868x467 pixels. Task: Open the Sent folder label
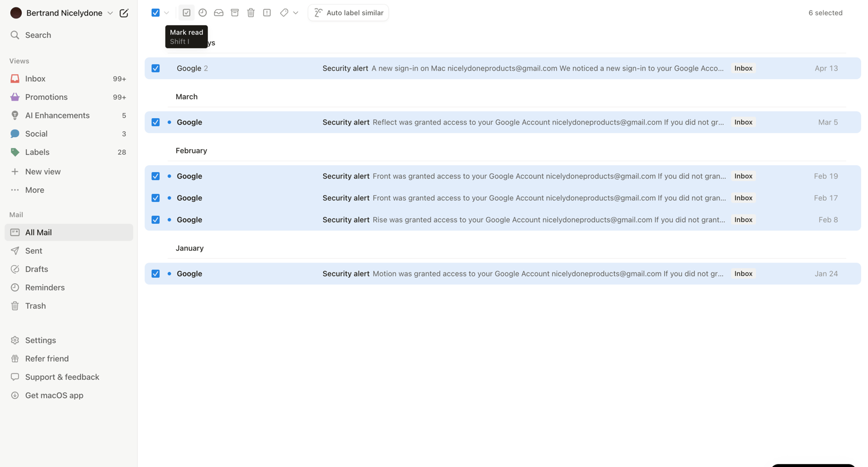33,251
